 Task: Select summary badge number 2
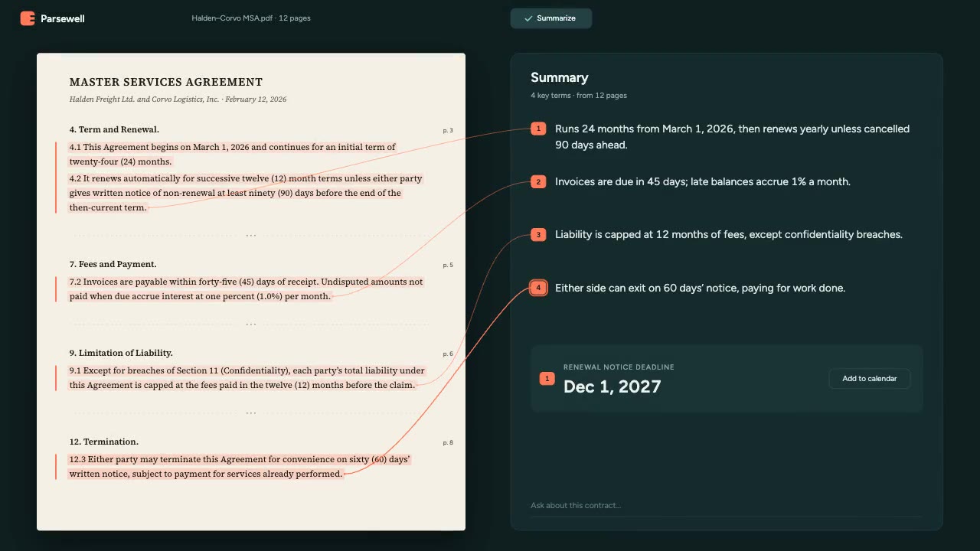(x=538, y=181)
